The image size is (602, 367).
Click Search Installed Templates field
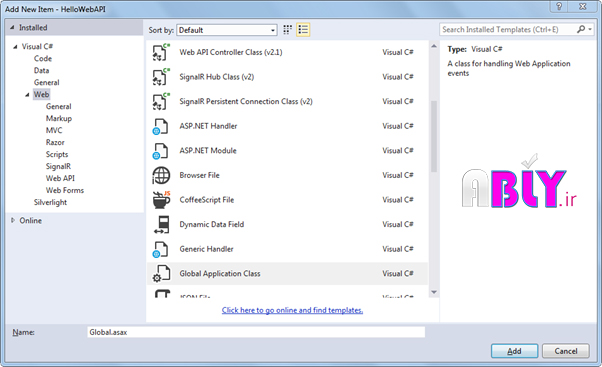coord(508,30)
